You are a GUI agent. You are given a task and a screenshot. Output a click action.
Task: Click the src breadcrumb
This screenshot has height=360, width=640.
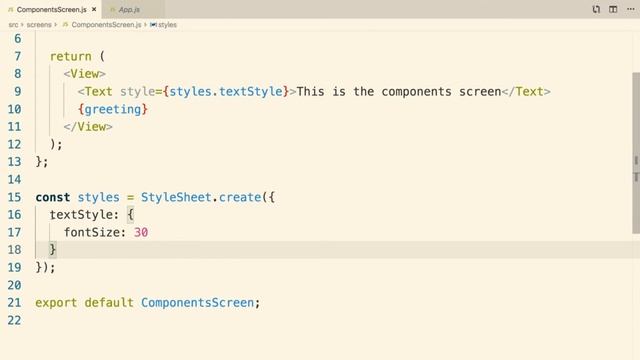pos(13,24)
